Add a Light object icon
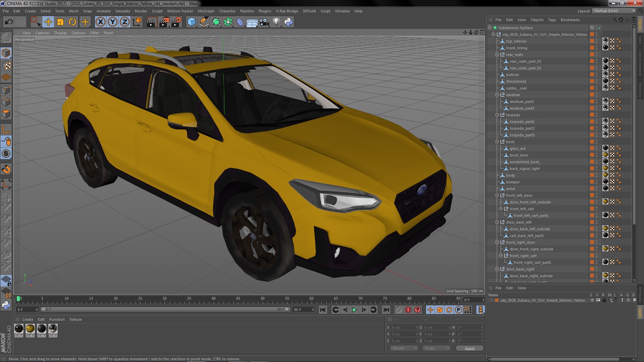Screen dimensions: 644x362 pyautogui.click(x=276, y=22)
